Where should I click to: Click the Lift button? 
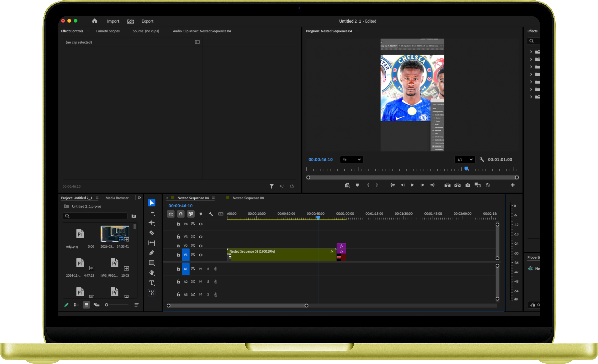(x=447, y=185)
